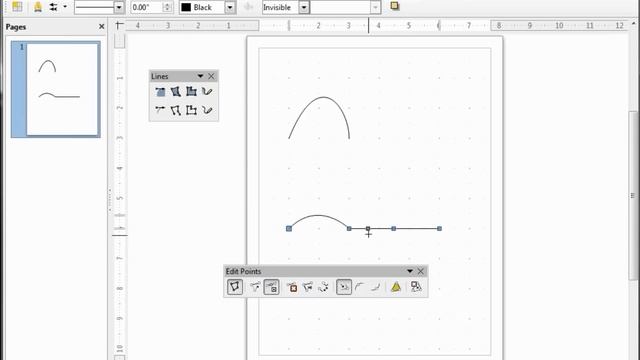Open Edit Points toolbar options arrow
The height and width of the screenshot is (360, 640).
pyautogui.click(x=410, y=271)
